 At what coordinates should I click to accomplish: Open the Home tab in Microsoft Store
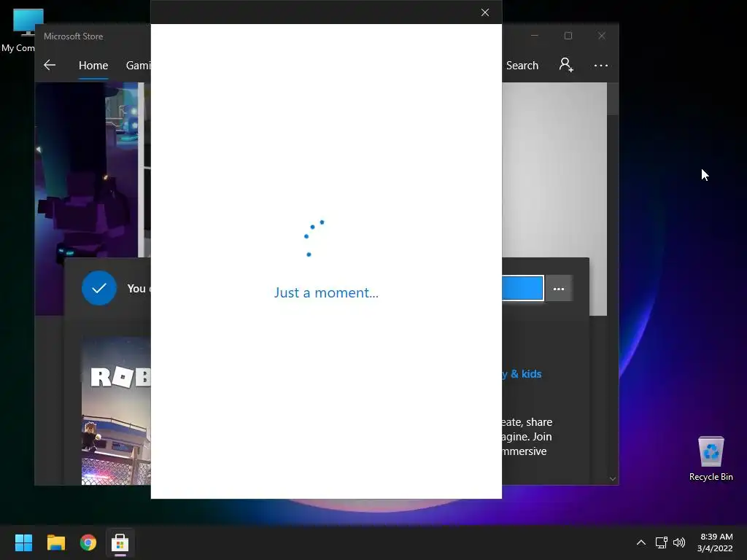click(x=93, y=65)
